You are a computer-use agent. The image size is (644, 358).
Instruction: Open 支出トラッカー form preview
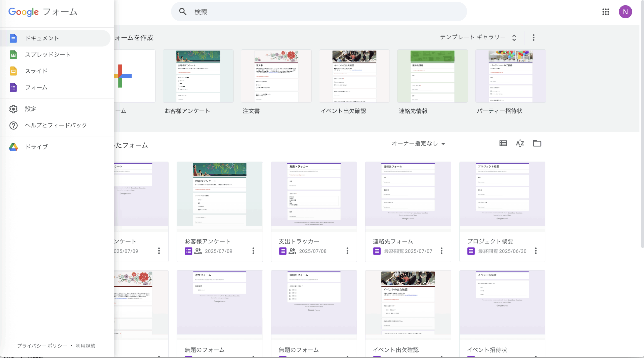314,196
